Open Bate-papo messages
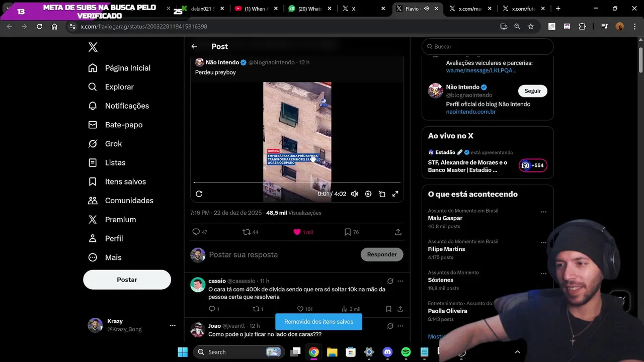This screenshot has height=362, width=644. [x=115, y=125]
